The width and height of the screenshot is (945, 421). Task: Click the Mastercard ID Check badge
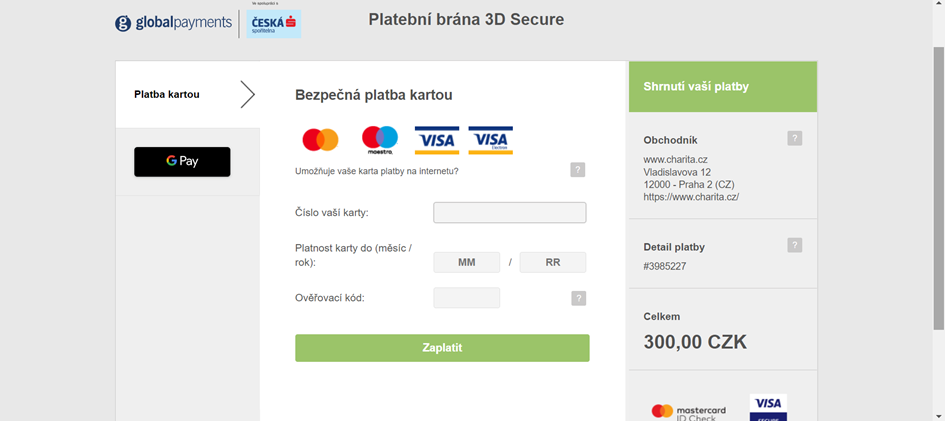pos(689,411)
